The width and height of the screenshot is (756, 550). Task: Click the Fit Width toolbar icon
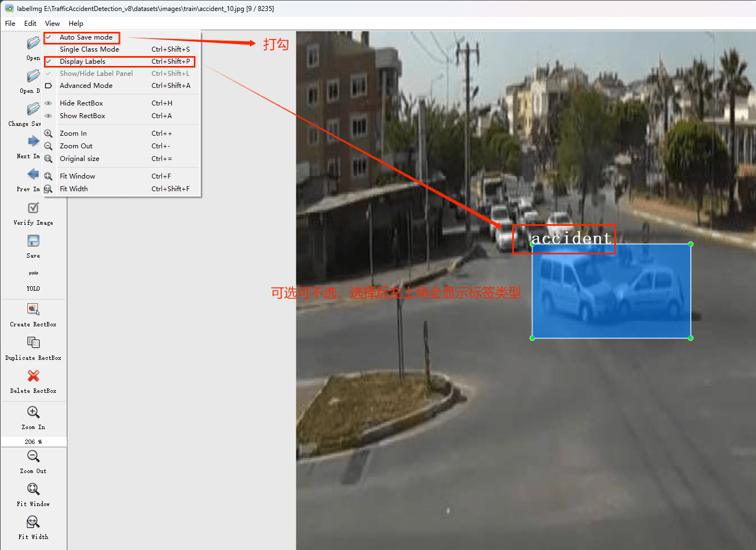33,522
